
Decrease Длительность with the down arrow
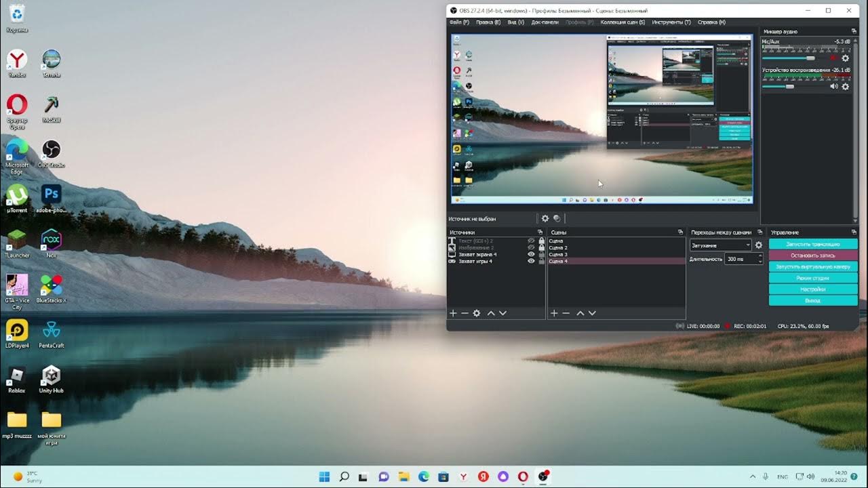point(760,262)
